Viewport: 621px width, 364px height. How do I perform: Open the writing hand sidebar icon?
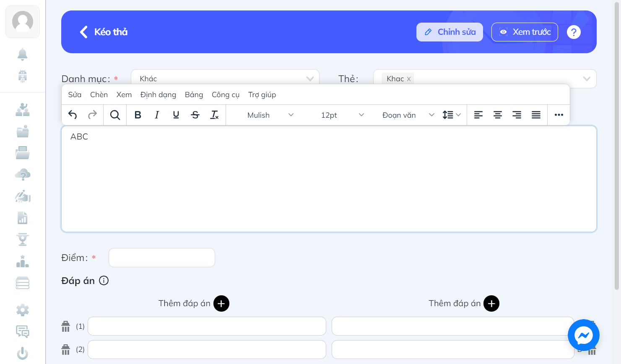click(x=23, y=196)
